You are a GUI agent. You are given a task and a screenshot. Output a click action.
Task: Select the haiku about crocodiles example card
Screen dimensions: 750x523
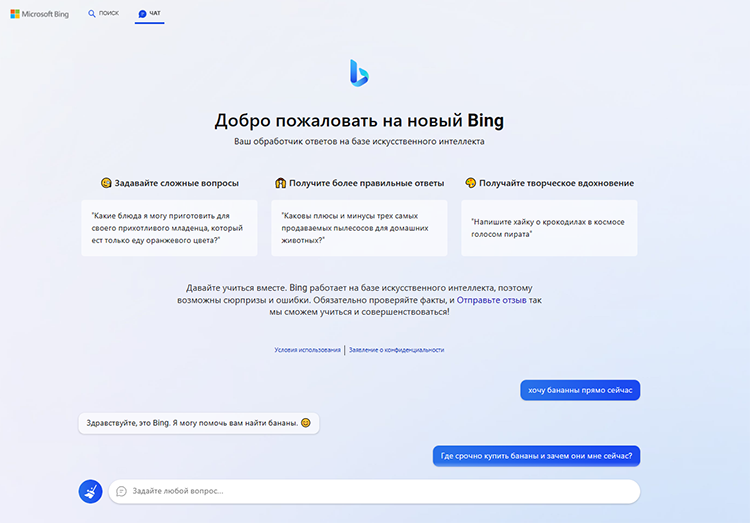pos(549,228)
